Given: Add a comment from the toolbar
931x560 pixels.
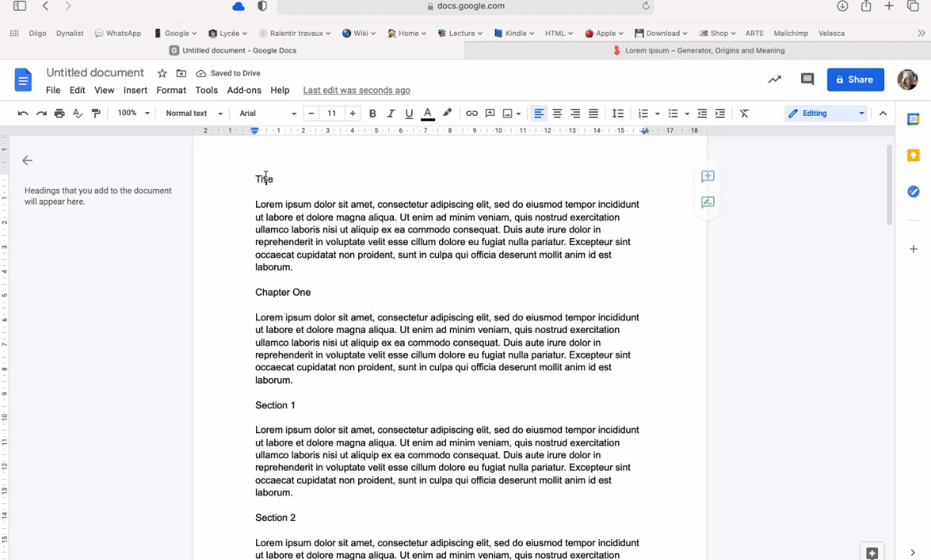Looking at the screenshot, I should (490, 114).
